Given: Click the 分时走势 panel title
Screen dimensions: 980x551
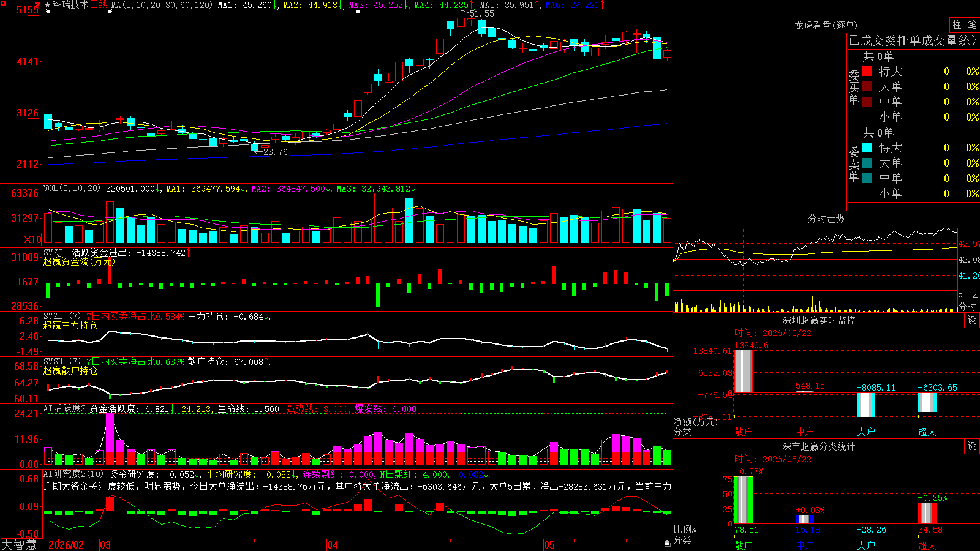Looking at the screenshot, I should click(x=826, y=219).
